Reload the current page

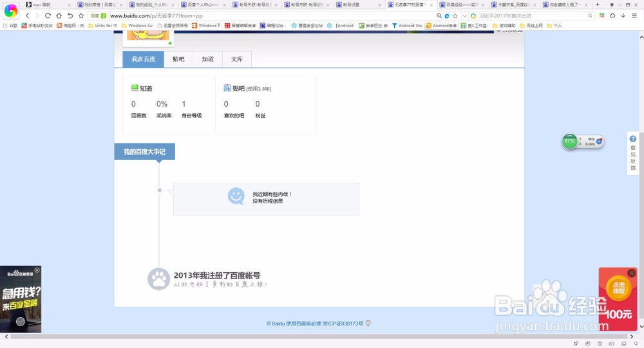coord(48,15)
